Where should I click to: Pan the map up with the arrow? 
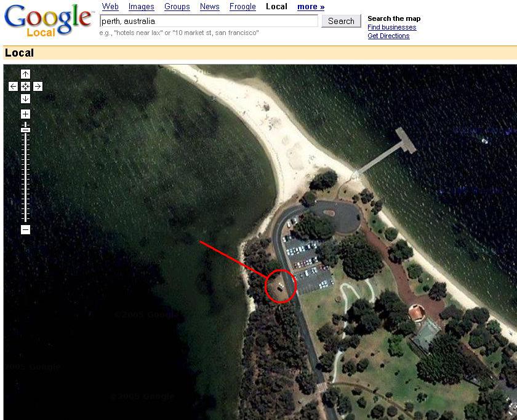[25, 74]
